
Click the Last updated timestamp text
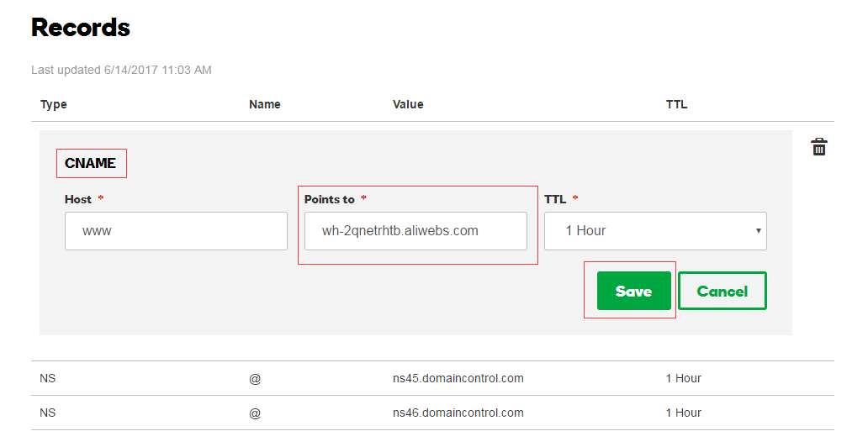point(121,70)
